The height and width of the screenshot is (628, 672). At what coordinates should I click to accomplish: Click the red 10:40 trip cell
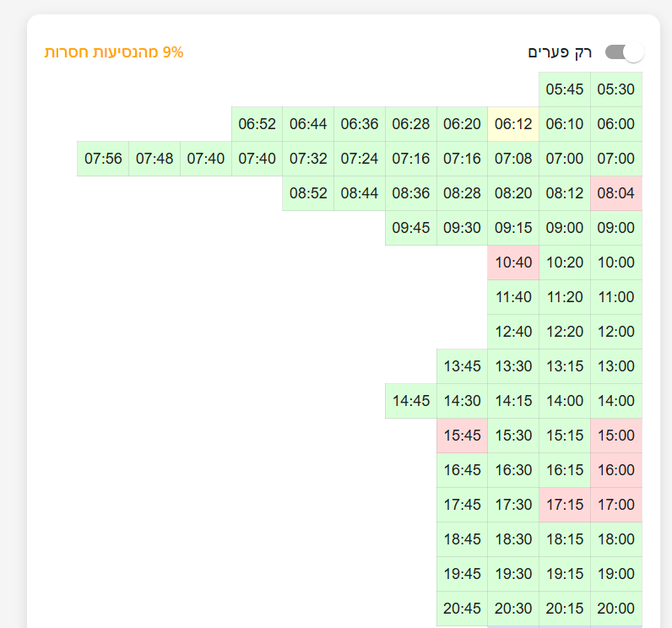tap(513, 263)
